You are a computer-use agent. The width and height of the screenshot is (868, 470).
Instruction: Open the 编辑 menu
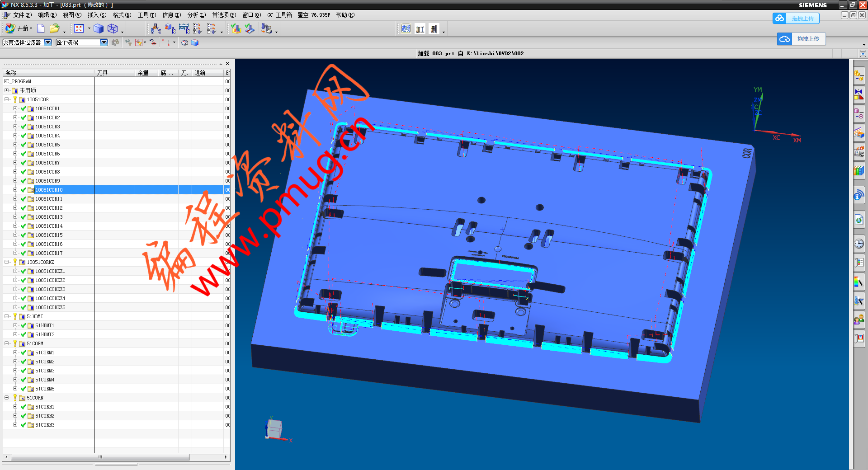(x=47, y=15)
